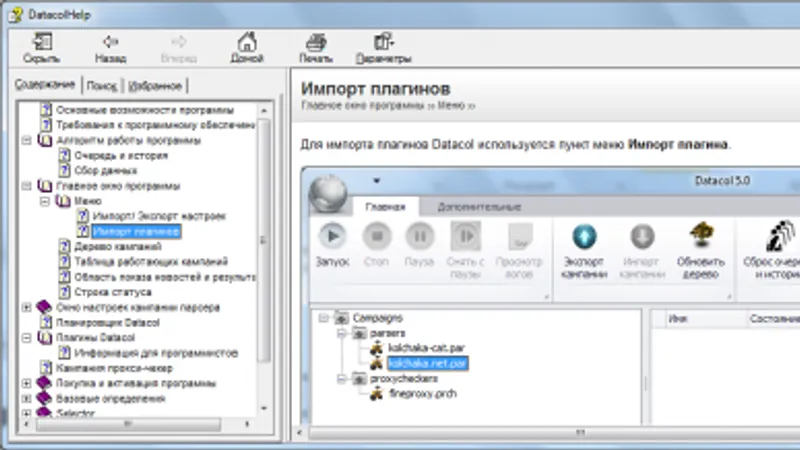Screen dimensions: 800x450
Task: Open the Дополнительные ribbon tab
Action: tap(479, 207)
